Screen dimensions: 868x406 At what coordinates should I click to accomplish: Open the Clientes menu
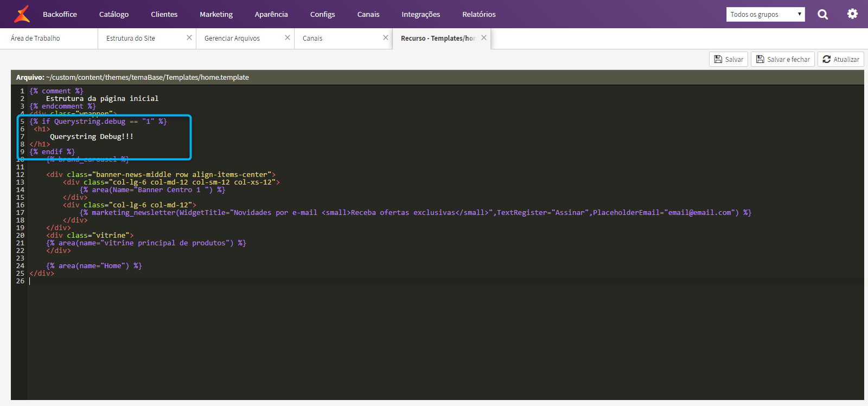[164, 14]
